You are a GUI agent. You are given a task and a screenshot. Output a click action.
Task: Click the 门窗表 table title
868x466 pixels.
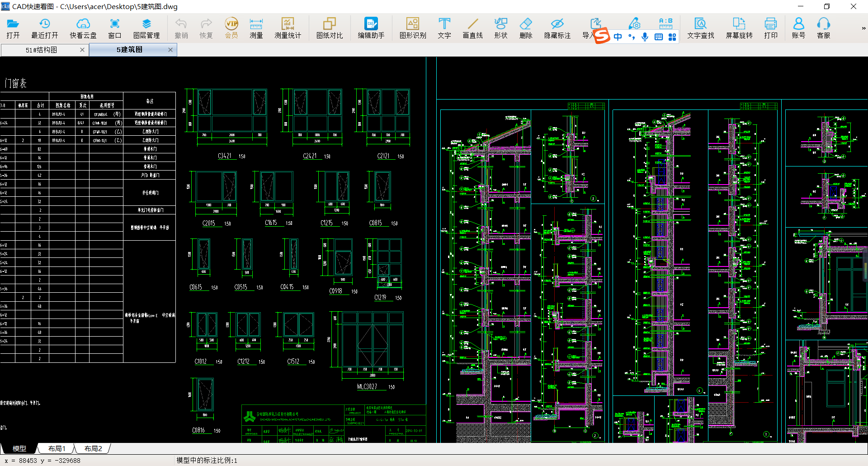[16, 83]
